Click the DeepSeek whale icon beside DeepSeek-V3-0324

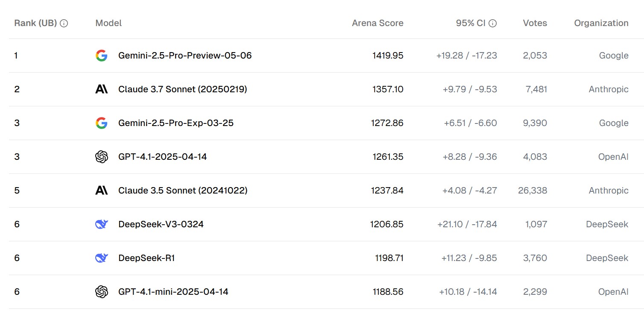[x=102, y=224]
